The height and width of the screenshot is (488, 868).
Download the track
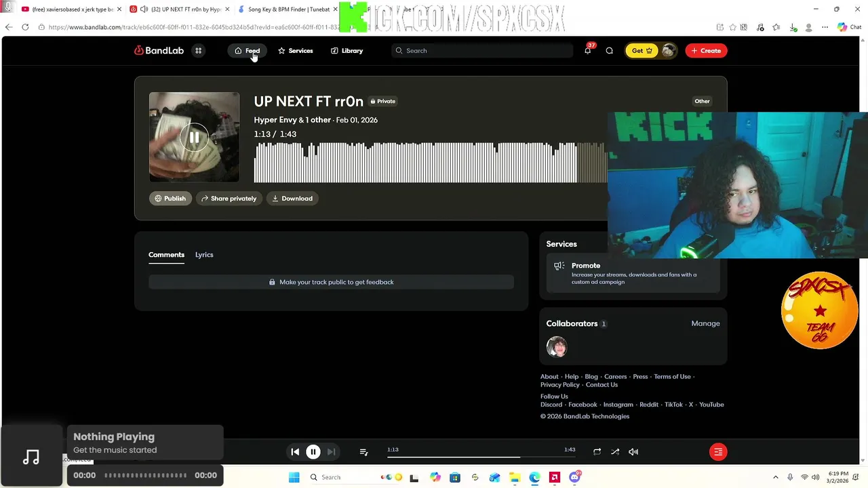292,199
